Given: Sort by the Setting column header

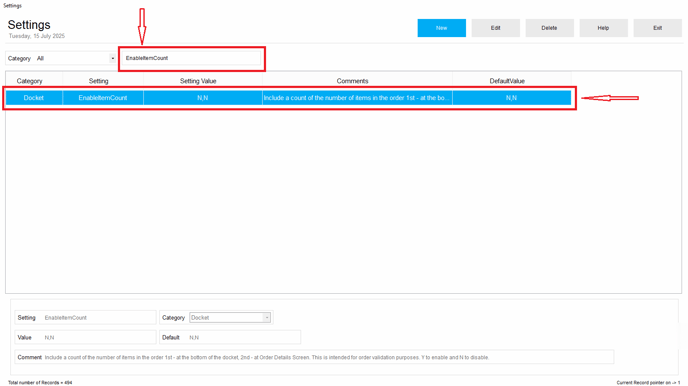Looking at the screenshot, I should 98,81.
